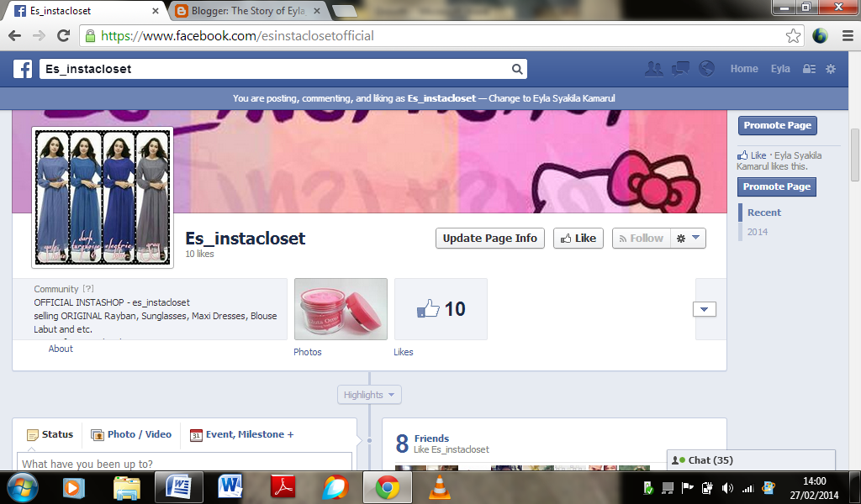Click the Community [?] help marker
The width and height of the screenshot is (861, 504).
click(88, 288)
